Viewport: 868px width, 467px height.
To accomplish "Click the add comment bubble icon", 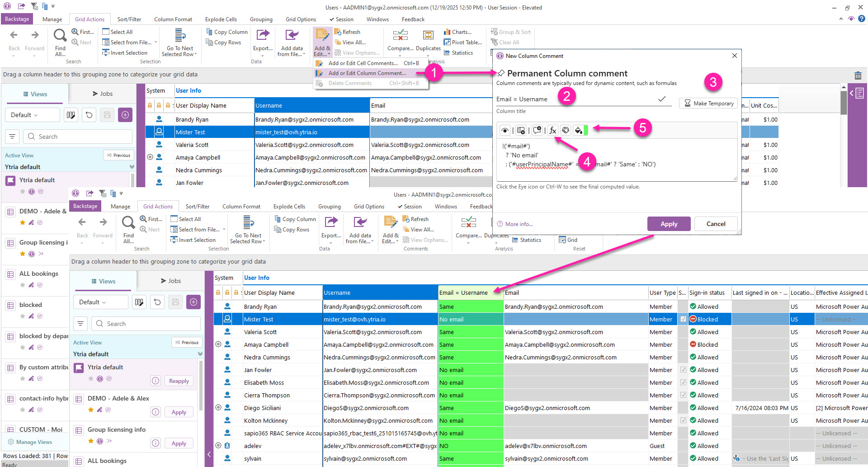I will [x=537, y=130].
